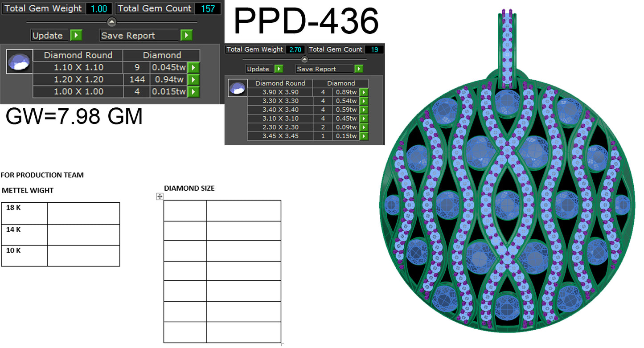The width and height of the screenshot is (644, 348).
Task: Click the diamond gem thumbnail in the first report
Action: coord(19,61)
